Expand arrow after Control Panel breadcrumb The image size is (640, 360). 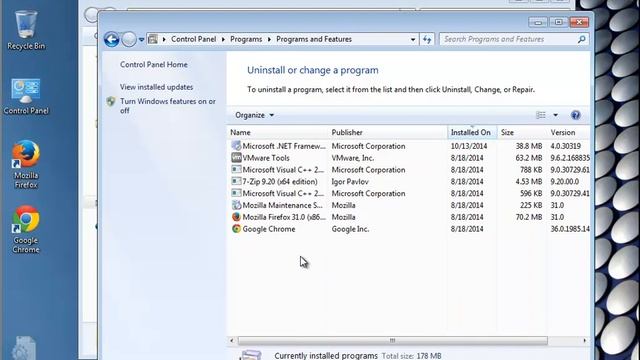pos(223,39)
